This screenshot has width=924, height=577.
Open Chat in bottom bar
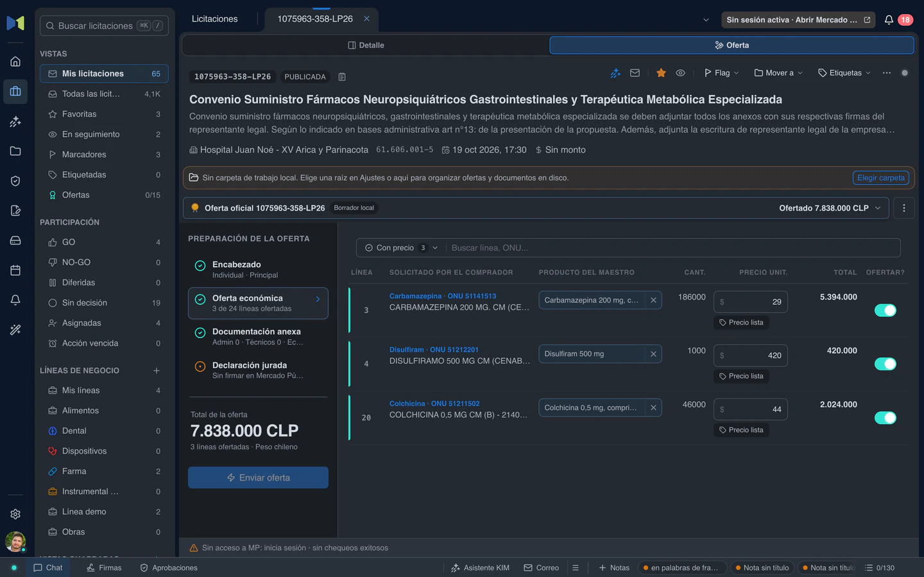coord(47,568)
